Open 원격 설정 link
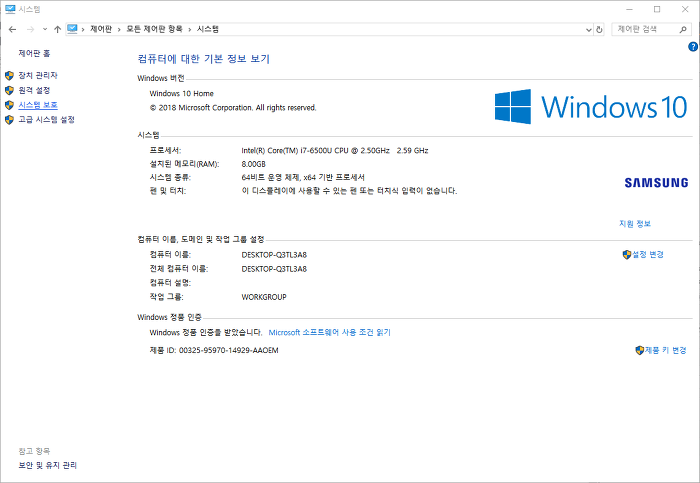 34,90
